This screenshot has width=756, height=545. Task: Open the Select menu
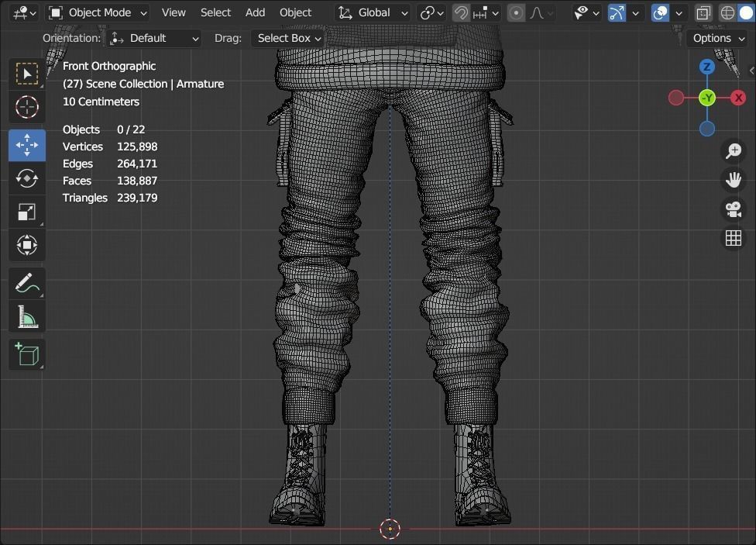215,13
